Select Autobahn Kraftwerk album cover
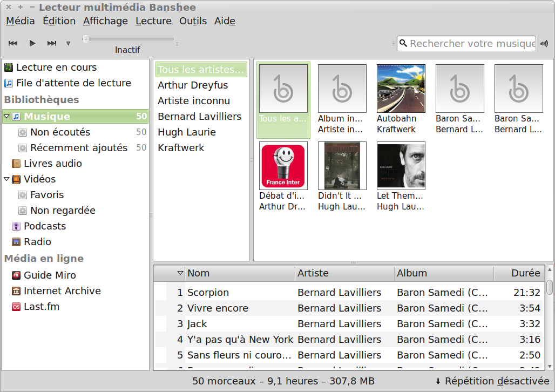 (401, 89)
